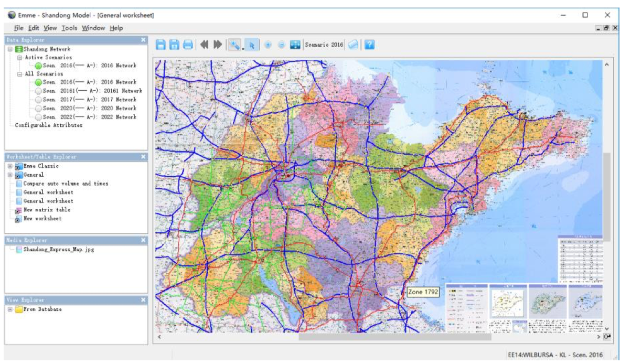620x364 pixels.
Task: Click the Emme globe icon in title bar
Action: click(12, 15)
